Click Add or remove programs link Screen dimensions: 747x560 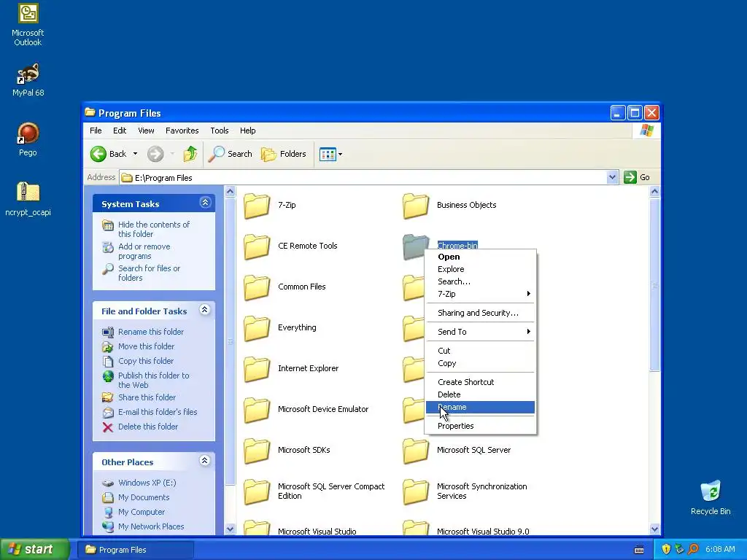coord(144,251)
